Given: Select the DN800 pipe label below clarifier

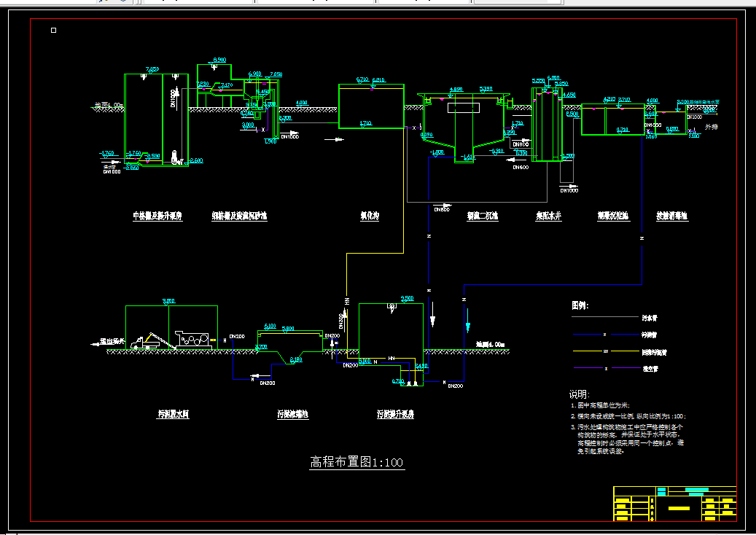Looking at the screenshot, I should [442, 210].
